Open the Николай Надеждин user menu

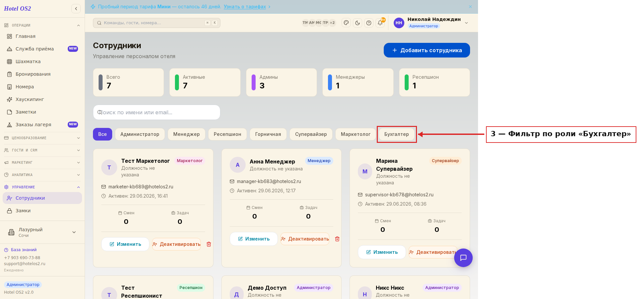click(x=431, y=23)
